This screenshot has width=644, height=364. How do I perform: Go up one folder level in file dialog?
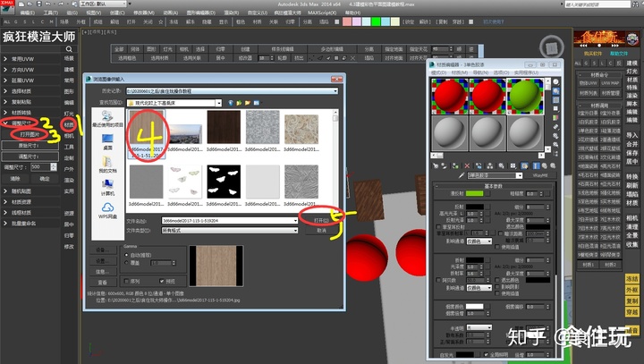239,103
